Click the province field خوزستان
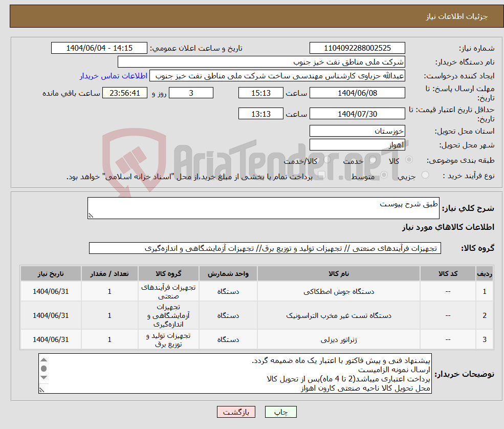 coord(357,131)
